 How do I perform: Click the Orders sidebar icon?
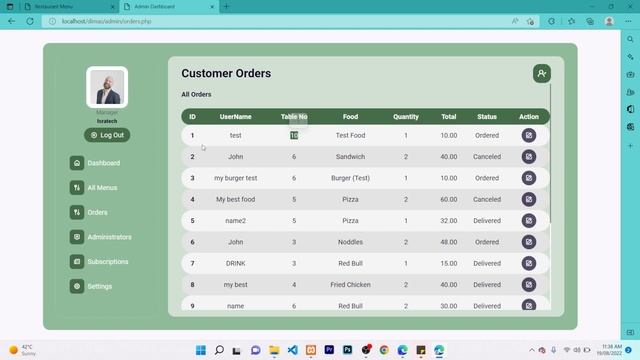[77, 212]
